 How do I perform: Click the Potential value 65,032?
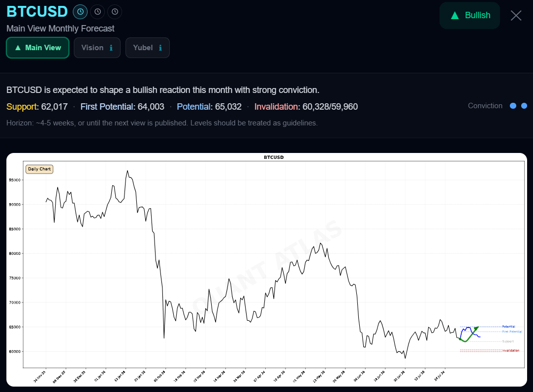pos(228,107)
